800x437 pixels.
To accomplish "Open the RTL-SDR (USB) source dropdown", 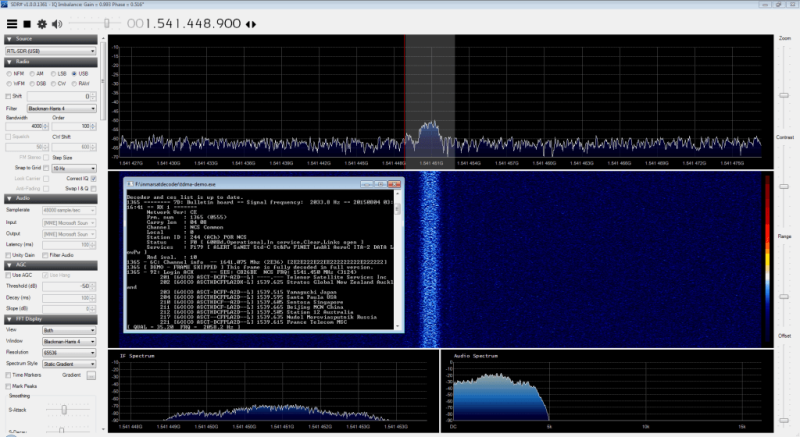I will pos(50,50).
